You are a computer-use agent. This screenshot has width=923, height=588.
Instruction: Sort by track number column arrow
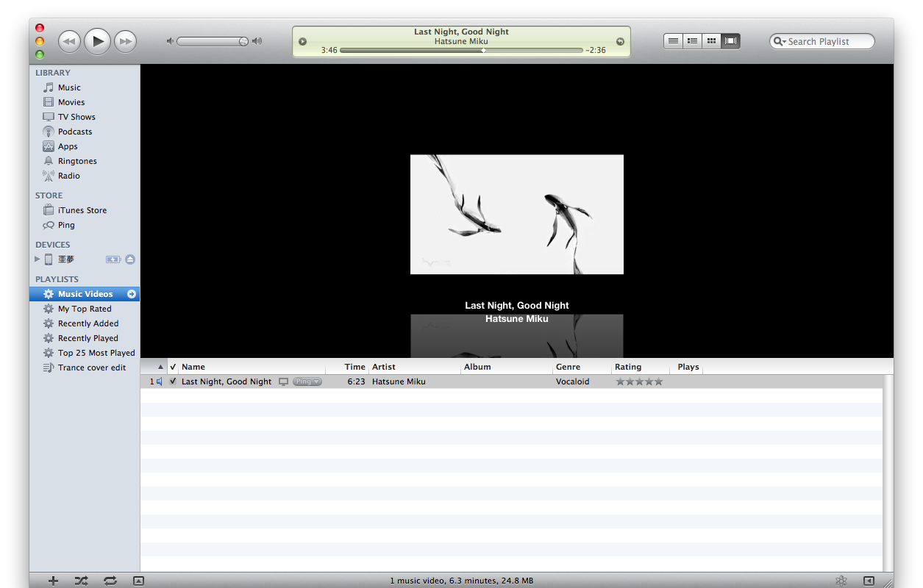pyautogui.click(x=161, y=367)
